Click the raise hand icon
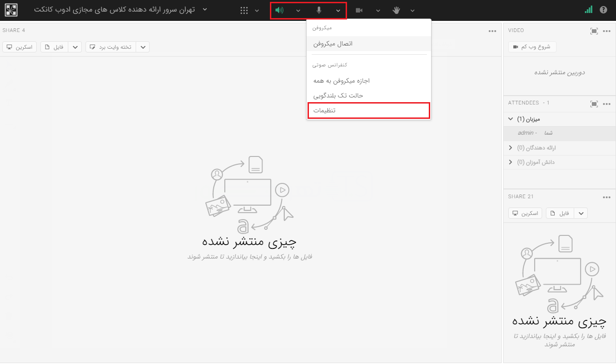Viewport: 616px width, 364px height. (396, 10)
